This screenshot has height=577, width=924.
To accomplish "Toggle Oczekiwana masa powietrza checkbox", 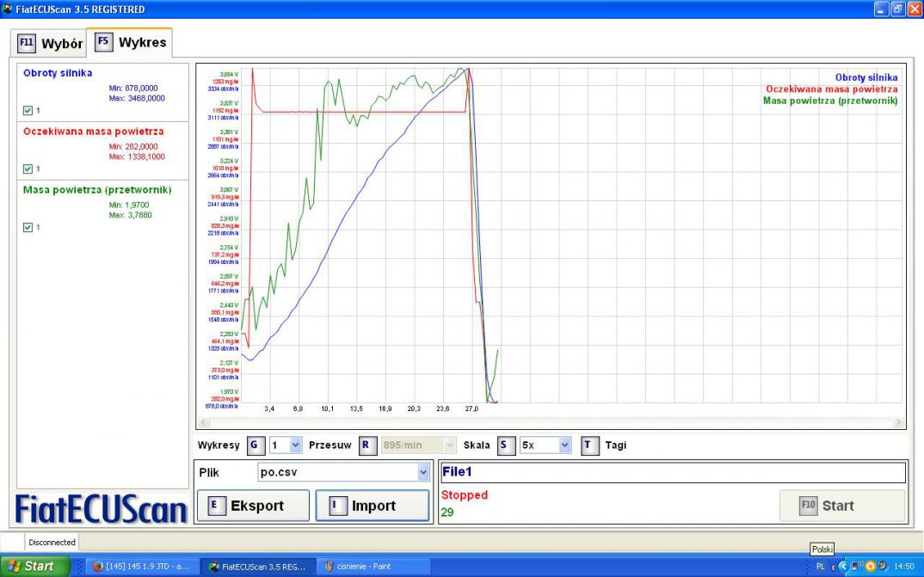I will 28,169.
